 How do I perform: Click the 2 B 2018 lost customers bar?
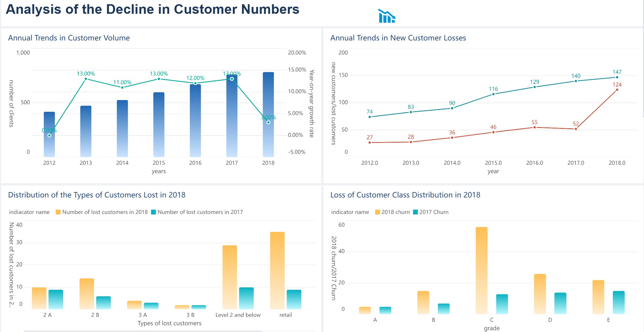coord(87,294)
